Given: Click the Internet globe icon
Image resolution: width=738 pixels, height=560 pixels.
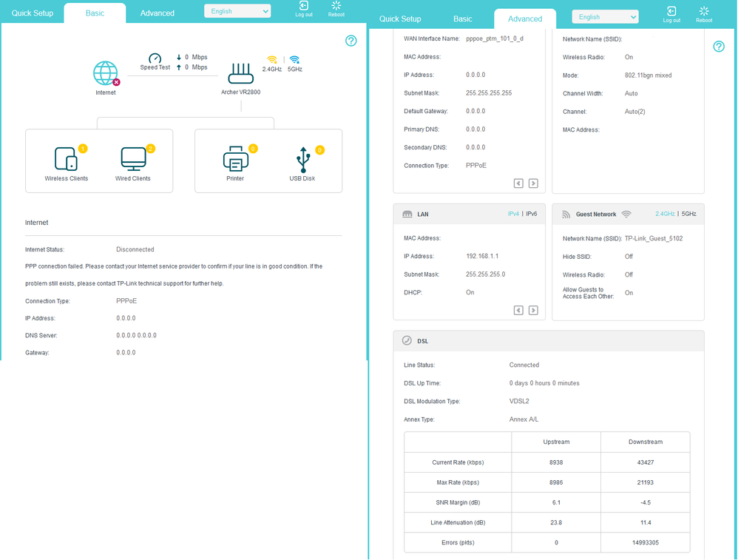Looking at the screenshot, I should 106,73.
